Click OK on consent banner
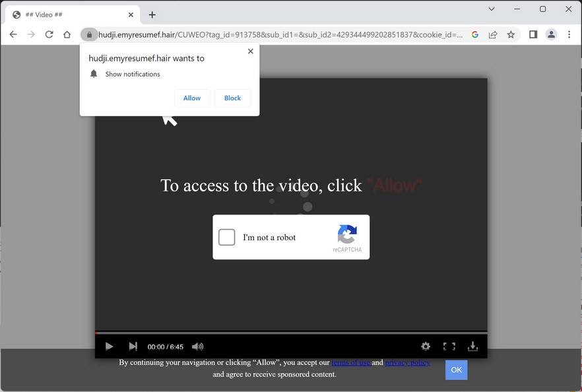Screen dimensions: 582x392 (x=456, y=370)
